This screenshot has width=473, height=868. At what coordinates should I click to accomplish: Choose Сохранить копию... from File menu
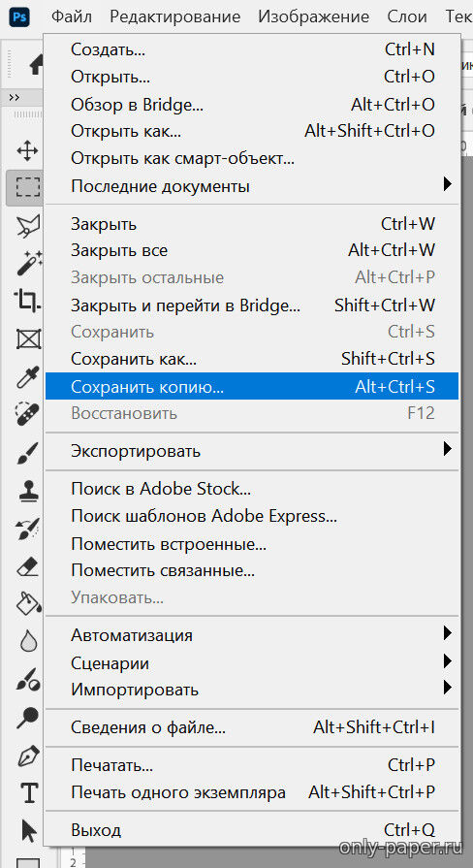coord(252,386)
